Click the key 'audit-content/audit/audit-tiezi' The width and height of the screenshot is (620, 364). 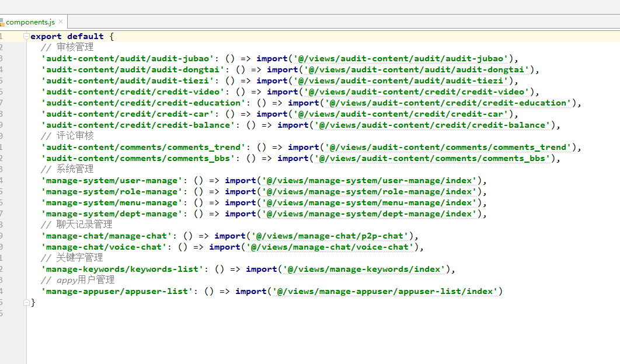tap(127, 80)
